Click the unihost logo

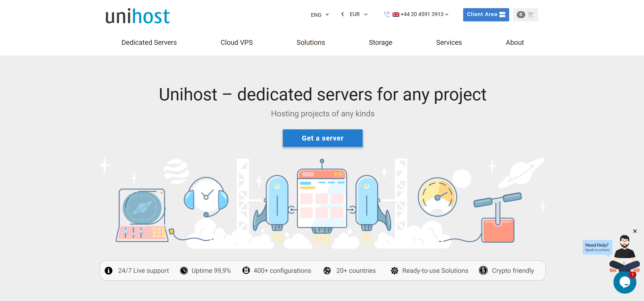point(138,16)
